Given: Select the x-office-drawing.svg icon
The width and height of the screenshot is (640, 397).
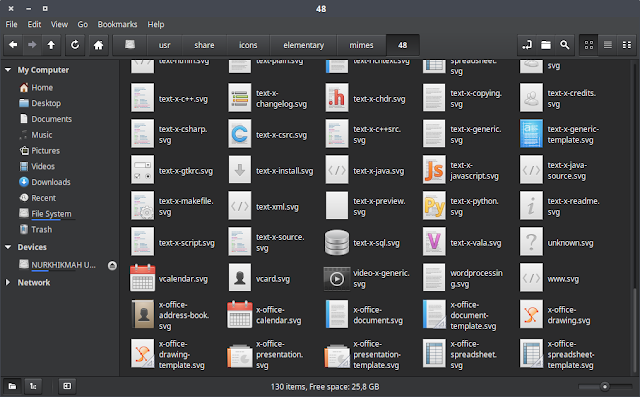Looking at the screenshot, I should 531,314.
